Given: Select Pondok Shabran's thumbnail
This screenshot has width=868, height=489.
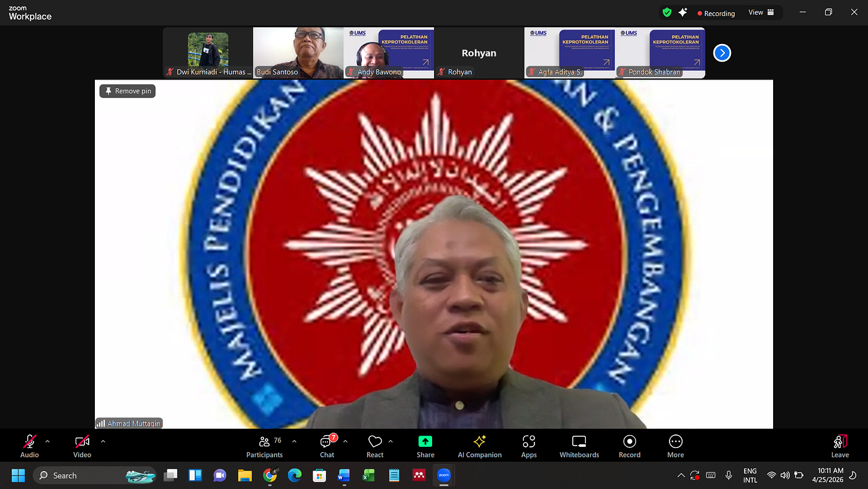Looking at the screenshot, I should 660,53.
